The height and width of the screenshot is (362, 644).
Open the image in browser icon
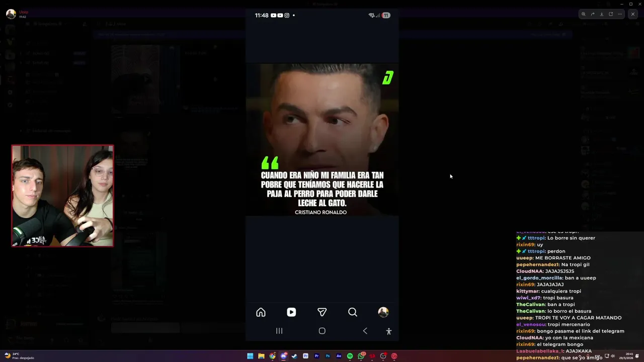pyautogui.click(x=611, y=14)
